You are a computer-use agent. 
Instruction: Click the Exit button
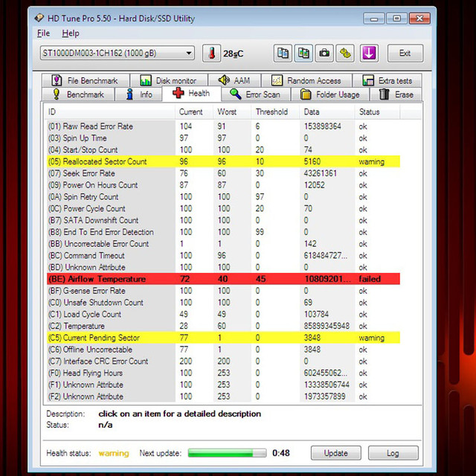pyautogui.click(x=405, y=54)
